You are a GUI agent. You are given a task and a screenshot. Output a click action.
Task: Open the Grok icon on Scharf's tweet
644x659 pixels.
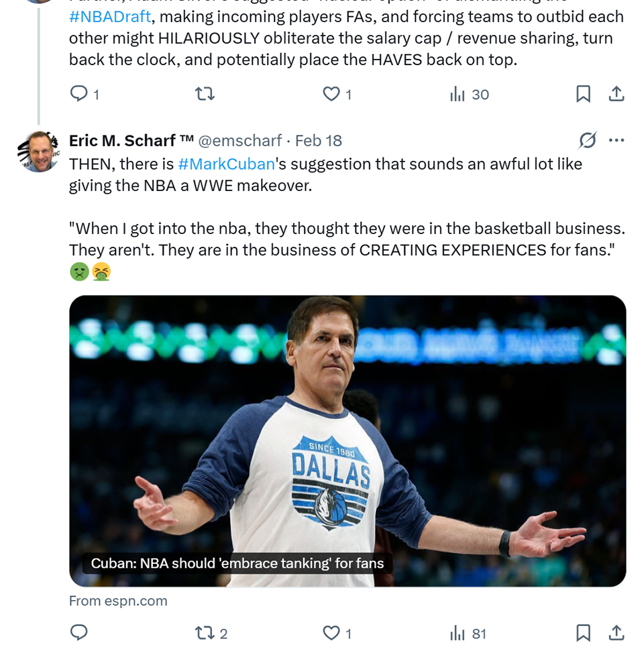coord(587,140)
